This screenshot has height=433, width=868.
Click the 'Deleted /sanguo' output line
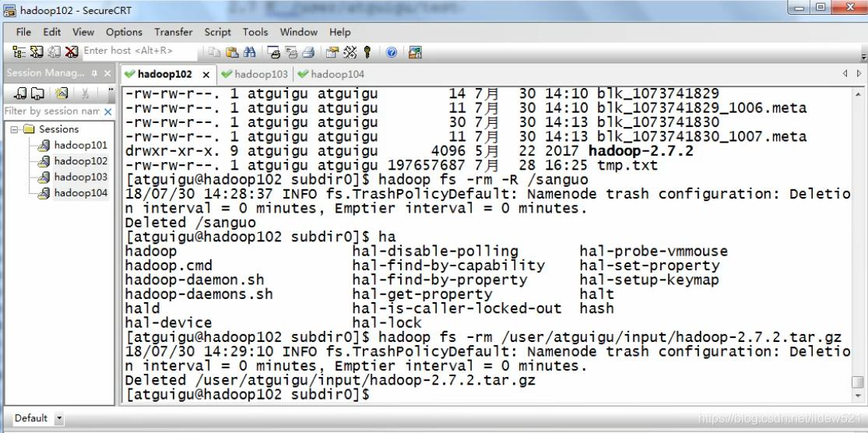click(x=191, y=223)
